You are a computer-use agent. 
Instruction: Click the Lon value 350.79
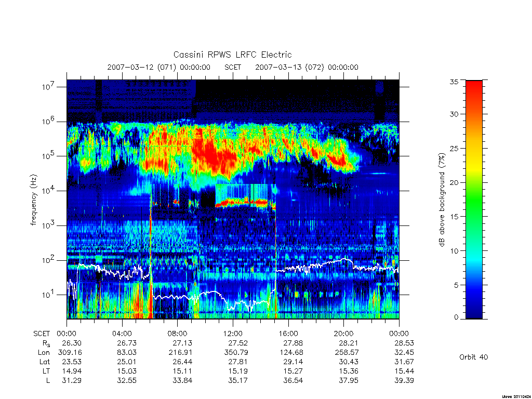[x=236, y=353]
